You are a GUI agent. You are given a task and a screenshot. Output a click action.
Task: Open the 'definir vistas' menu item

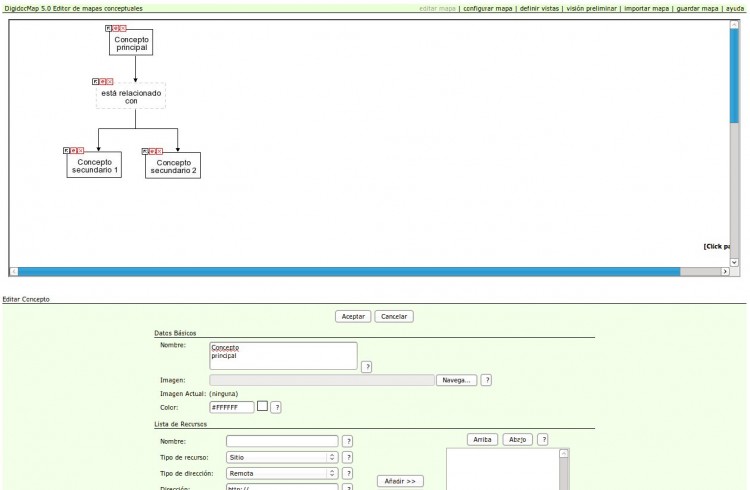coord(539,8)
